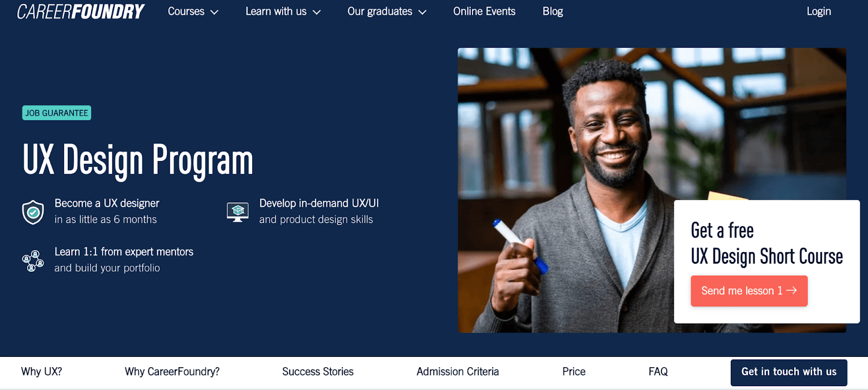The image size is (868, 390).
Task: Jump to the FAQ section
Action: (x=658, y=372)
